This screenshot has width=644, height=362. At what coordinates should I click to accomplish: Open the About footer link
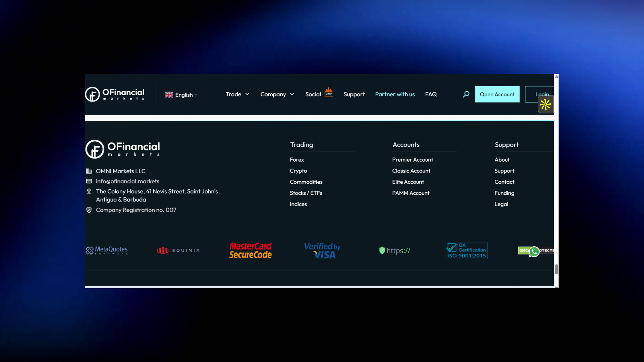(502, 160)
